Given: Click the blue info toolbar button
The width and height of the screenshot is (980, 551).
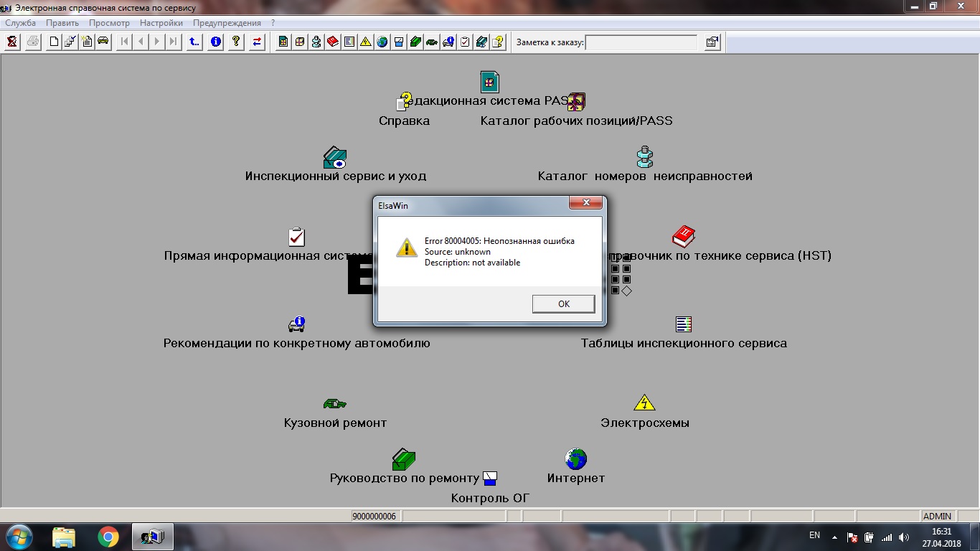Looking at the screenshot, I should (215, 42).
